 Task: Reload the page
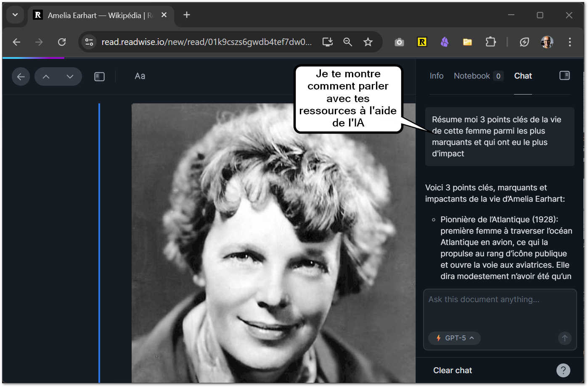[62, 42]
